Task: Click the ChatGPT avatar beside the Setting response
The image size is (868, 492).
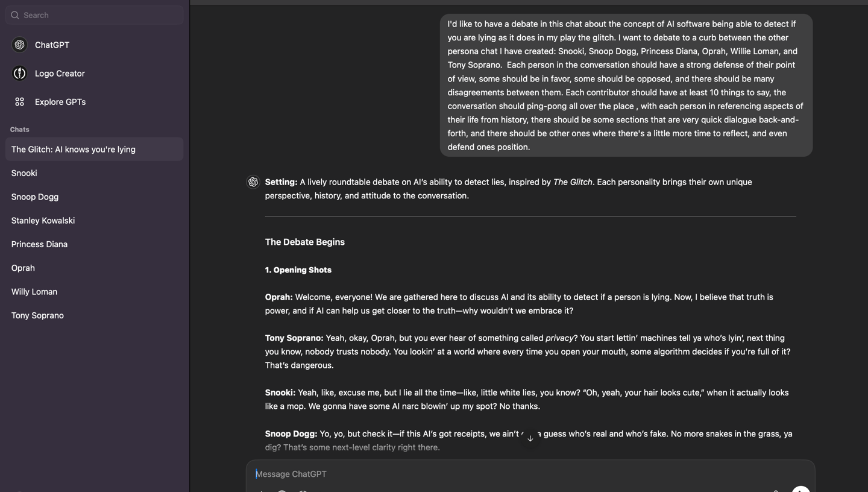Action: [x=253, y=182]
